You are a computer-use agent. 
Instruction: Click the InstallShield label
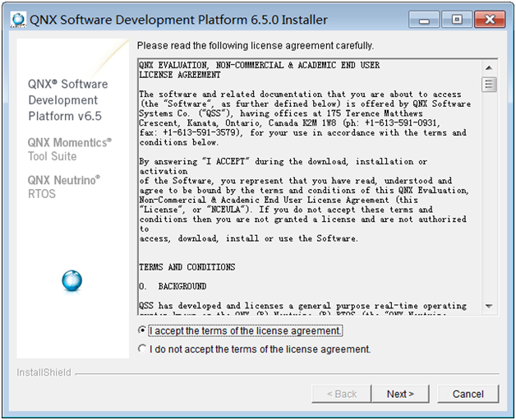click(44, 372)
